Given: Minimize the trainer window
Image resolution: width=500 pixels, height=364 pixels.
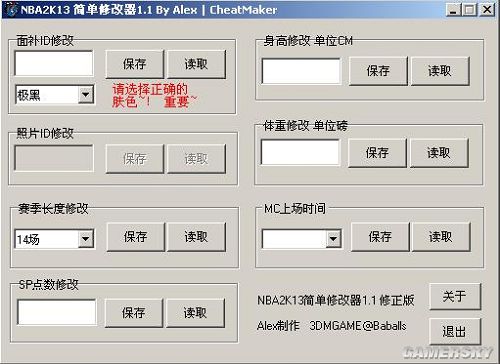Looking at the screenshot, I should tap(453, 10).
